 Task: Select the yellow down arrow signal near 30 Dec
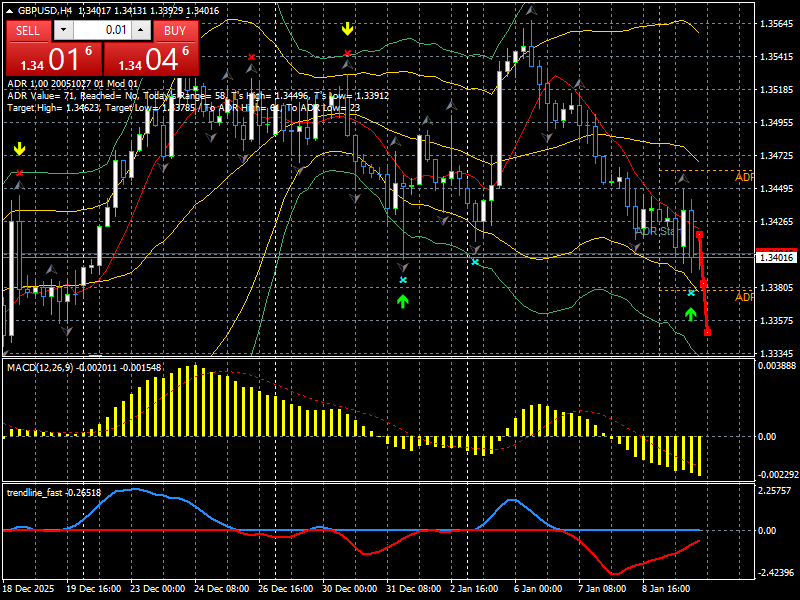(x=347, y=29)
